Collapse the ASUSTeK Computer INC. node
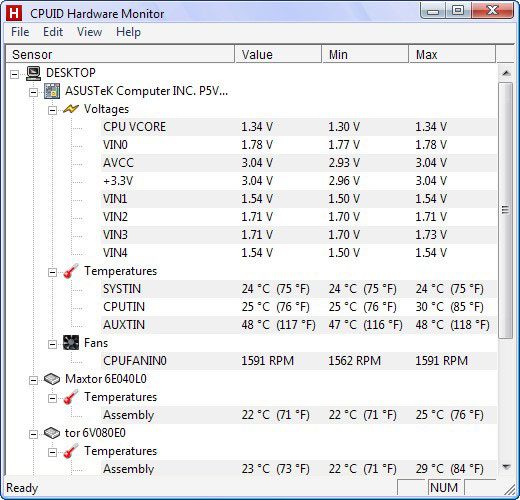 coord(33,92)
